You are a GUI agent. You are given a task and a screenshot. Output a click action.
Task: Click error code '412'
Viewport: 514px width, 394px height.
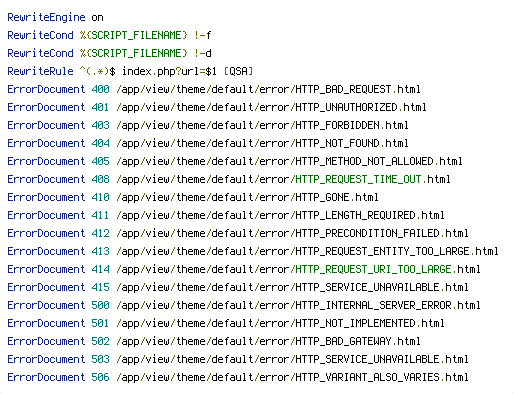[x=100, y=233]
